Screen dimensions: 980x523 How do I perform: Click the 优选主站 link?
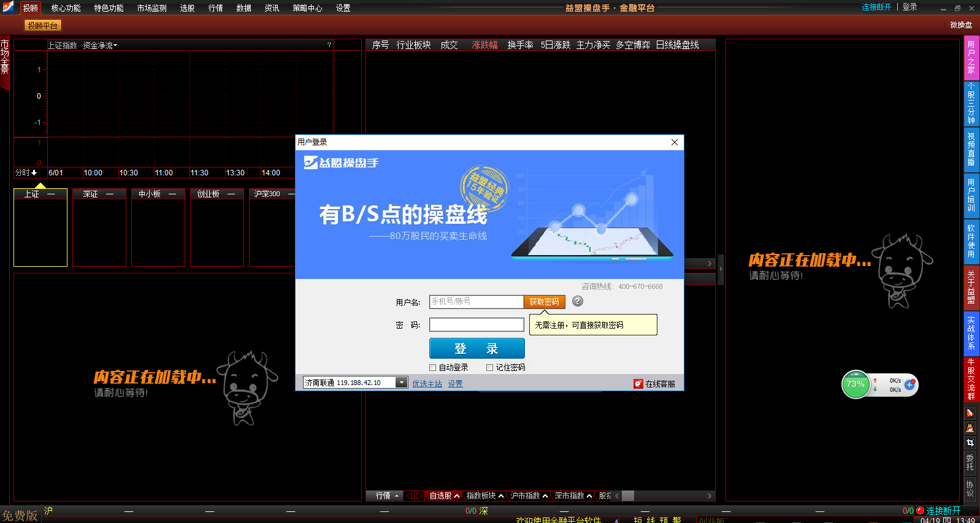pos(427,384)
